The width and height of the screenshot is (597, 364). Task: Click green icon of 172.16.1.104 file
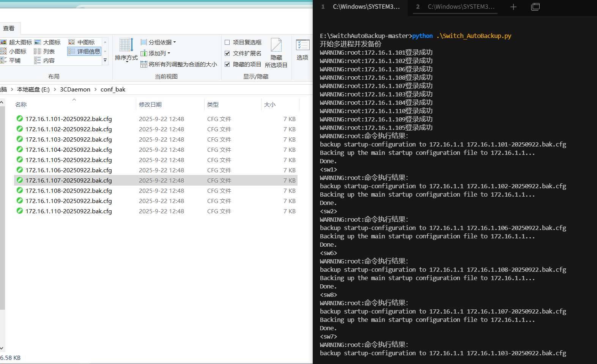tap(20, 149)
